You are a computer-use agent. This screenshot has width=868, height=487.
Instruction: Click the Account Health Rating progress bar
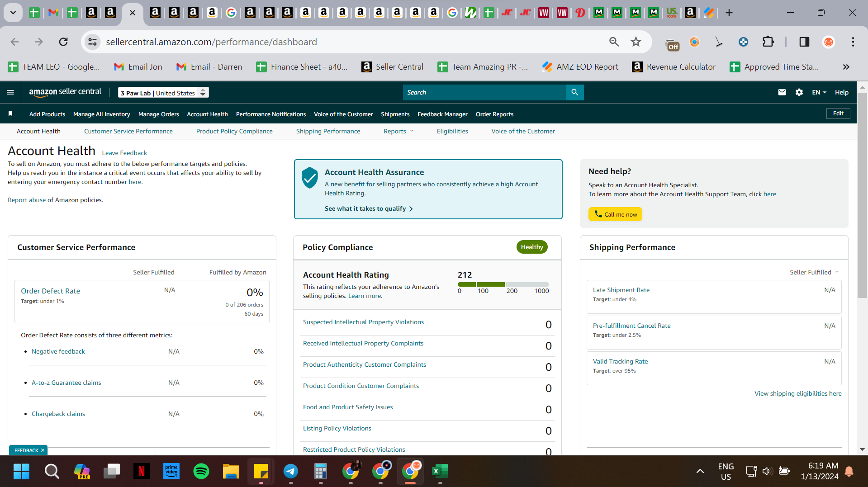[503, 284]
